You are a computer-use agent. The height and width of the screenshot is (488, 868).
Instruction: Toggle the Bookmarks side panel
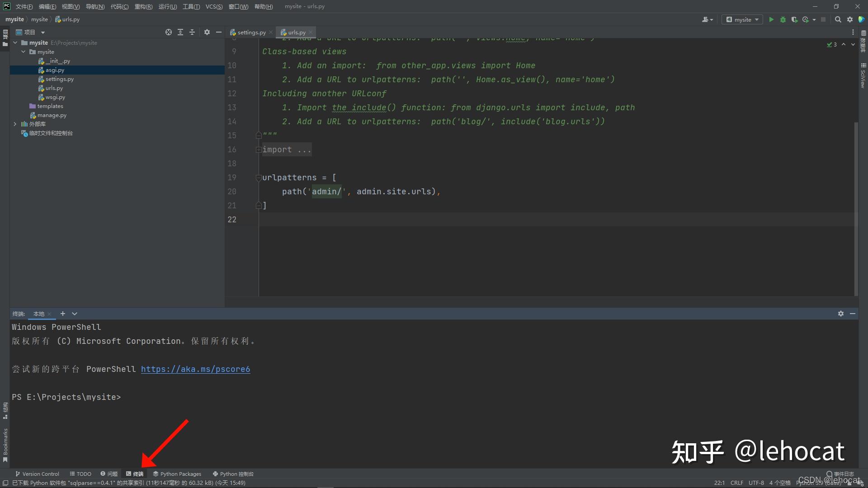click(5, 445)
